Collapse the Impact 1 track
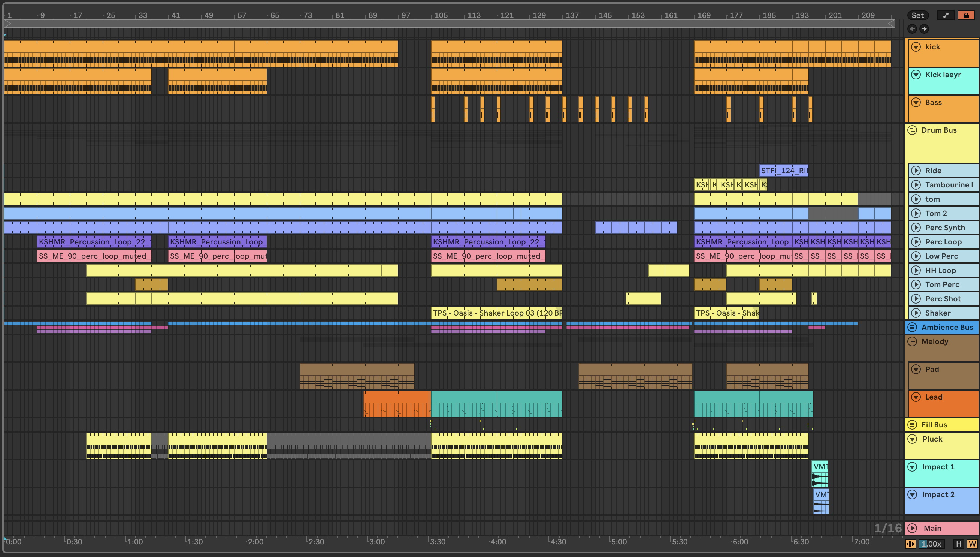Viewport: 980px width, 557px height. tap(912, 467)
